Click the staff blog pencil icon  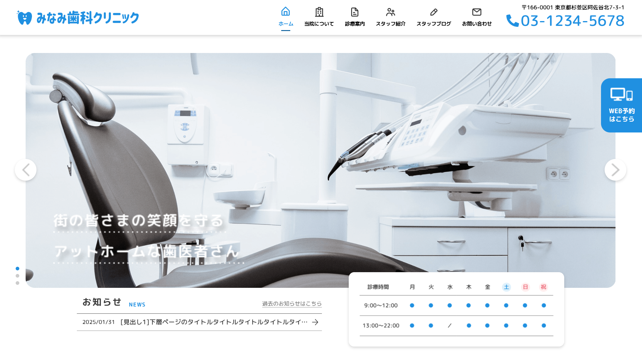[434, 12]
